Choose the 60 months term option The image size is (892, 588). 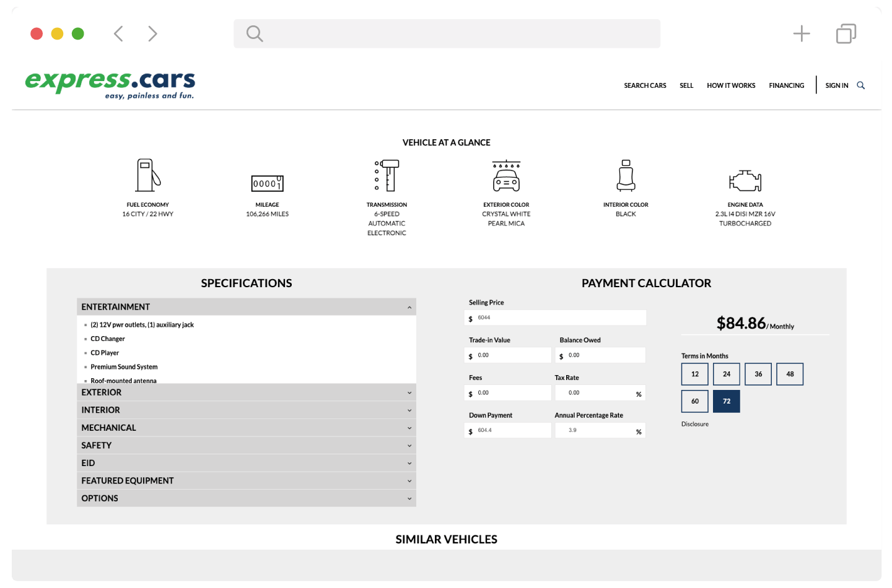[x=695, y=401]
